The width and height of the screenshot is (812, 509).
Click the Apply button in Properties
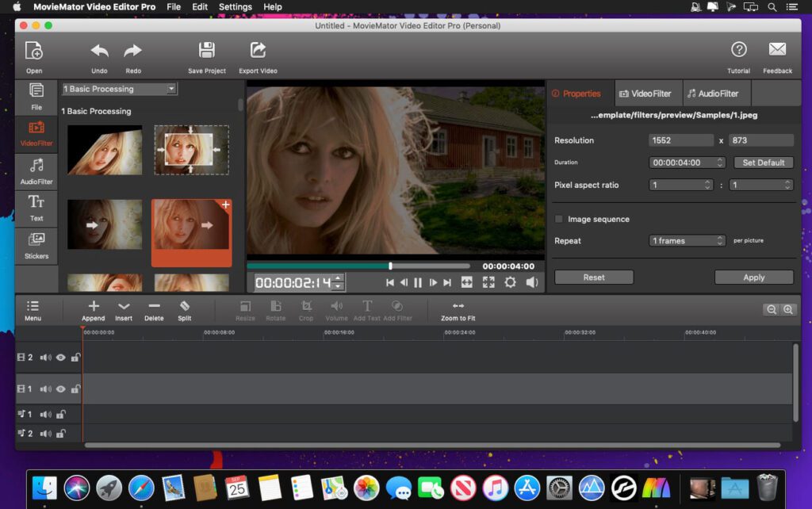tap(753, 277)
